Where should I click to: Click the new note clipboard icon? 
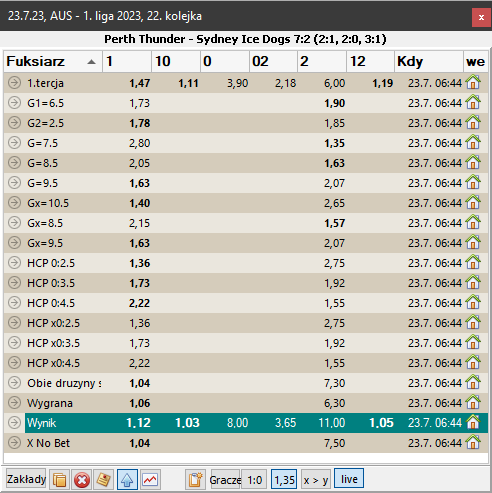pos(196,480)
